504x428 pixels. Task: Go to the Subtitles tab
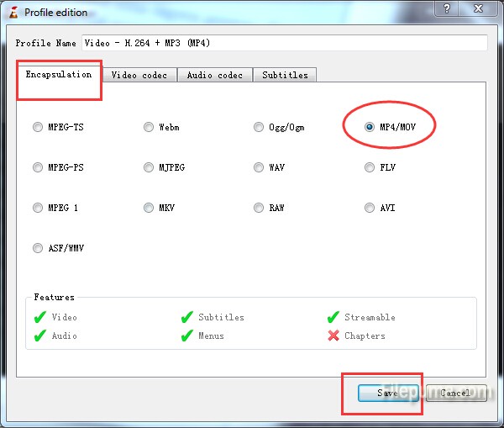coord(285,75)
